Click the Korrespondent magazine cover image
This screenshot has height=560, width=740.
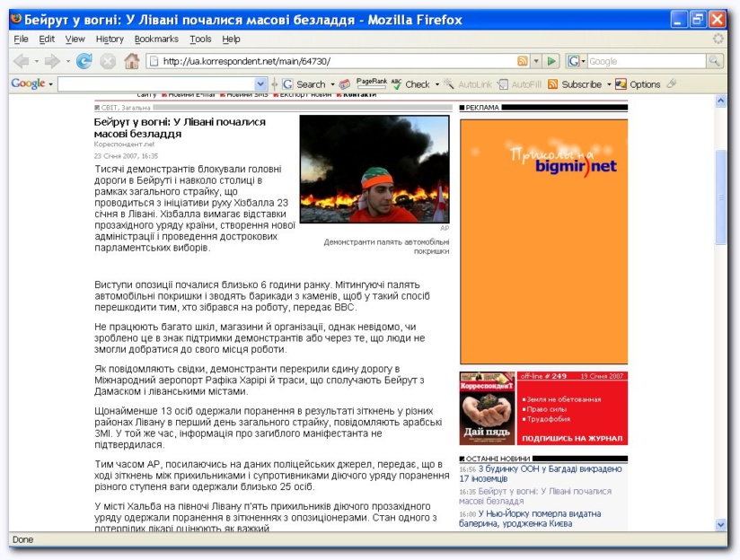coord(487,408)
